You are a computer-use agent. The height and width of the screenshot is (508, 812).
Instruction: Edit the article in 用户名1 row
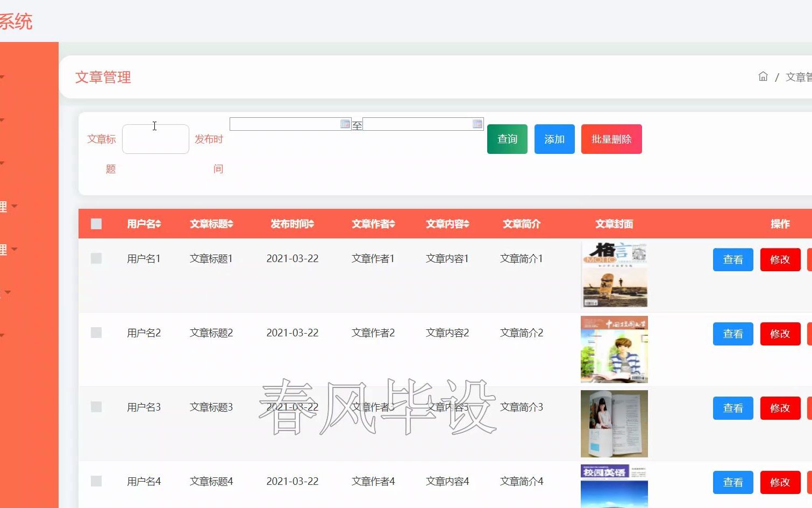click(780, 259)
